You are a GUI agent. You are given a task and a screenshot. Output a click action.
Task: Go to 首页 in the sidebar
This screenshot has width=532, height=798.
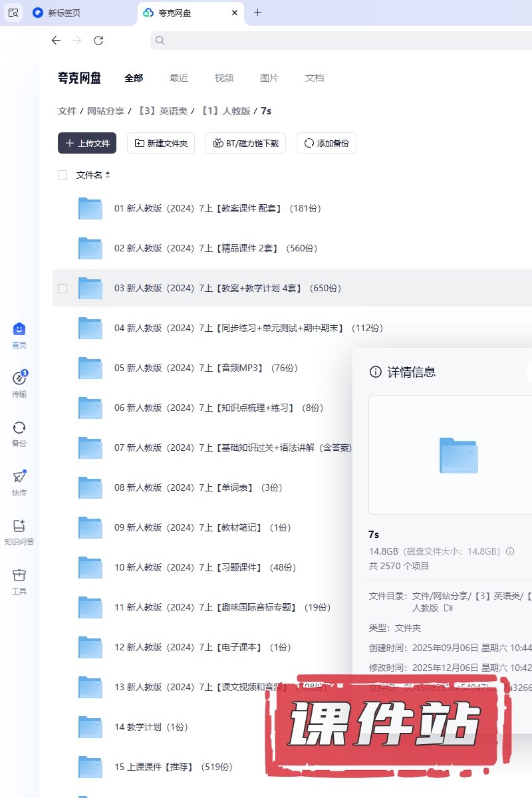(x=19, y=330)
